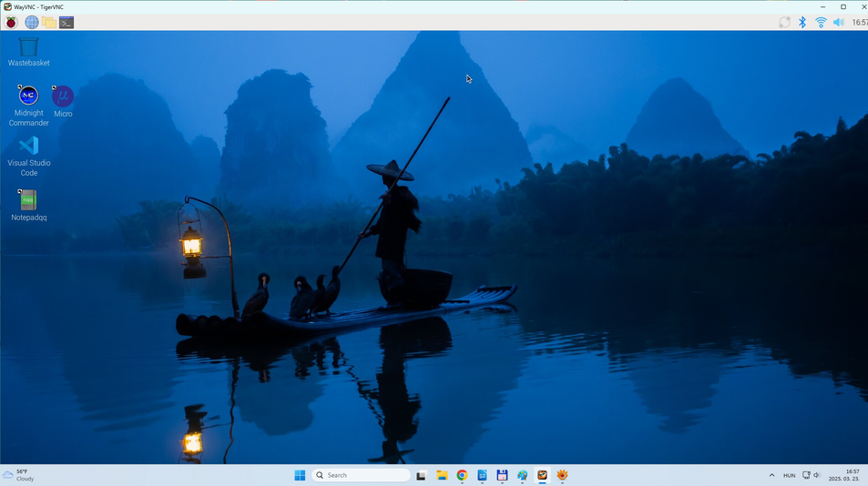Select the Wastebasket desktop icon

tap(29, 52)
